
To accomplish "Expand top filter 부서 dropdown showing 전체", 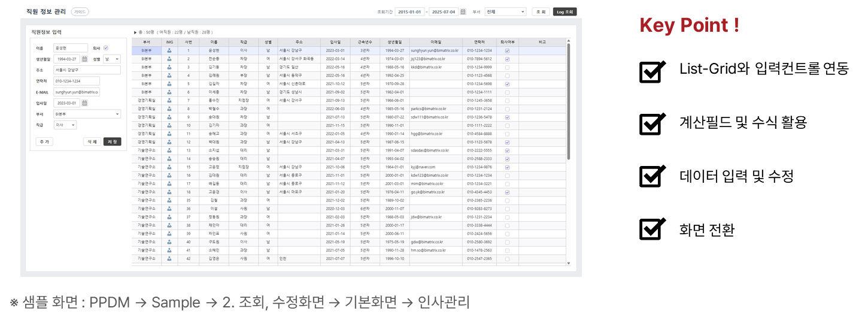I will 505,11.
